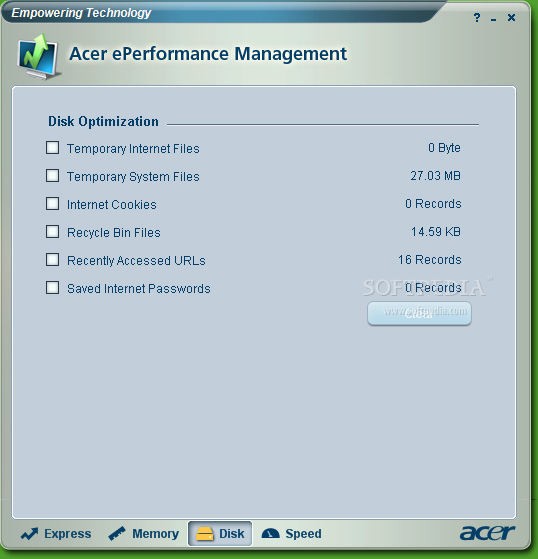Click the Empowering Technology title text
This screenshot has height=559, width=538.
[x=81, y=13]
